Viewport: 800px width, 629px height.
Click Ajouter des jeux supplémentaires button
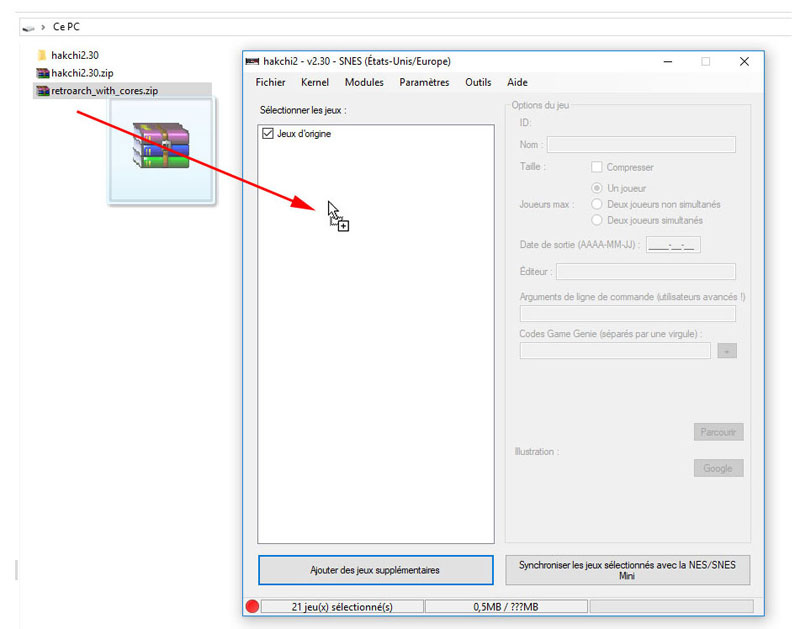pos(375,570)
